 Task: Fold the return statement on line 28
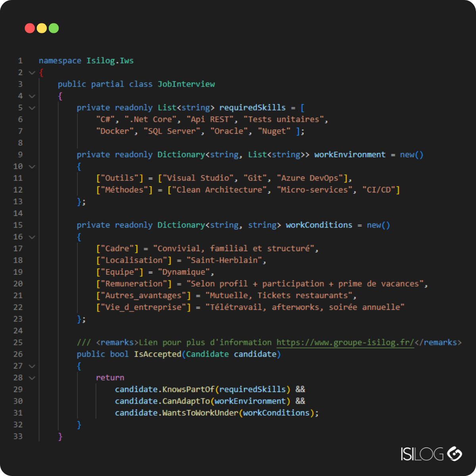click(32, 378)
